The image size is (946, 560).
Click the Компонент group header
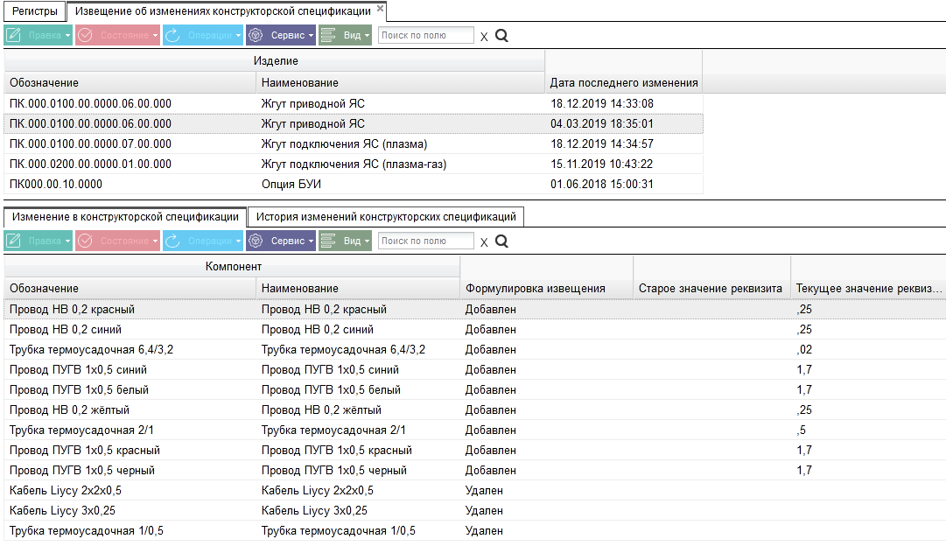(233, 266)
